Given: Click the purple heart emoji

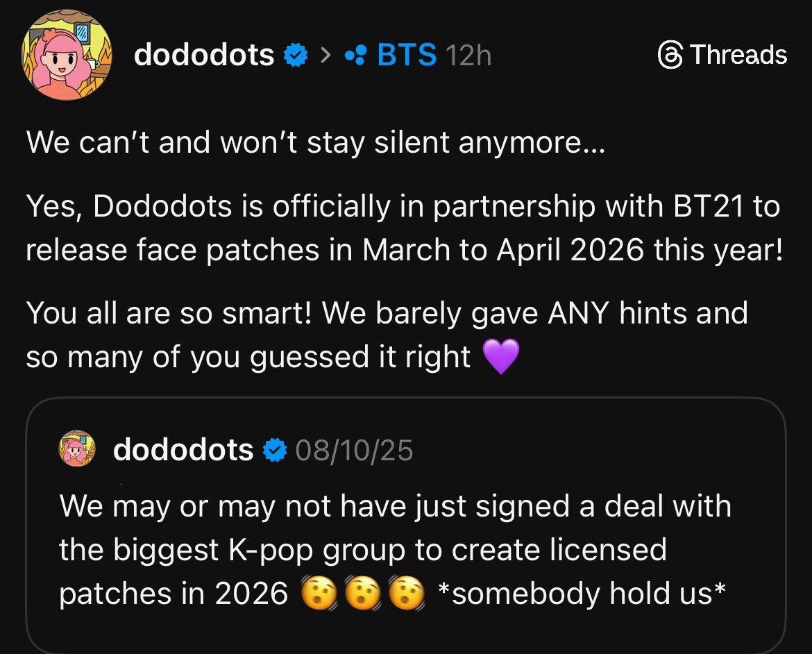Looking at the screenshot, I should tap(500, 358).
